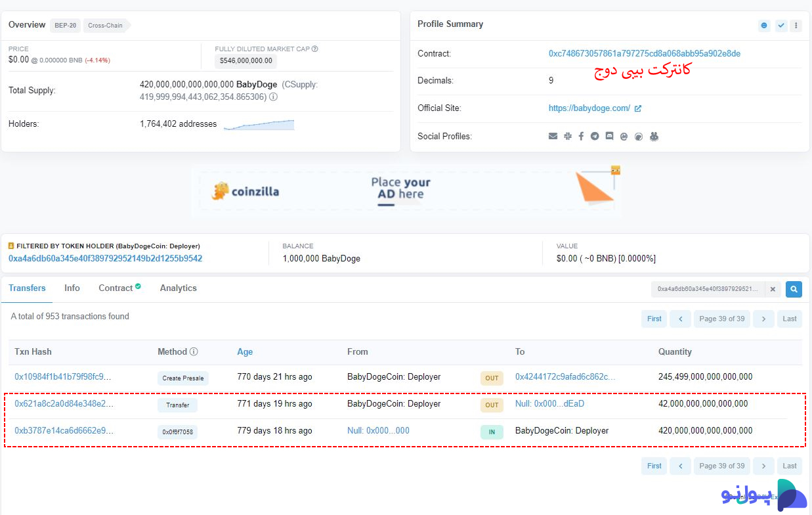The height and width of the screenshot is (515, 812).
Task: Click the smiley face reputation icon
Action: (x=764, y=26)
